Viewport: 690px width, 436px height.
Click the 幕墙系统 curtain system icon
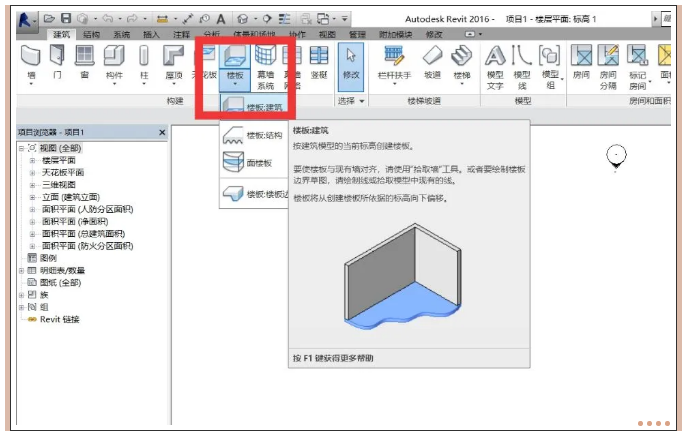pyautogui.click(x=265, y=55)
